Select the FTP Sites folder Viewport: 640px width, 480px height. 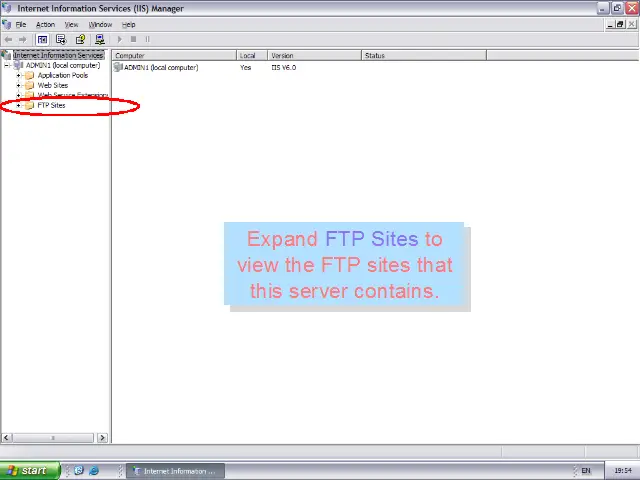51,105
